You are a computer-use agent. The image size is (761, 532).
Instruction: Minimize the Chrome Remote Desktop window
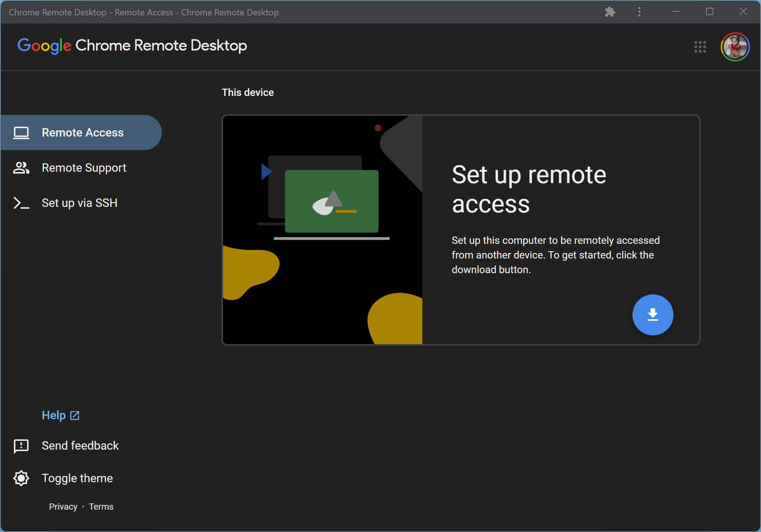676,12
